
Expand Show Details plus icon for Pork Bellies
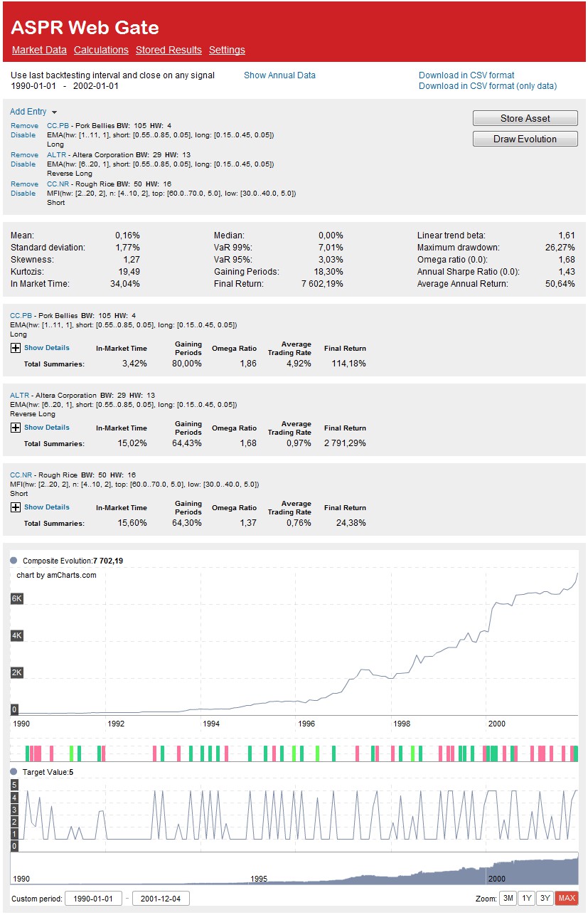click(x=16, y=348)
